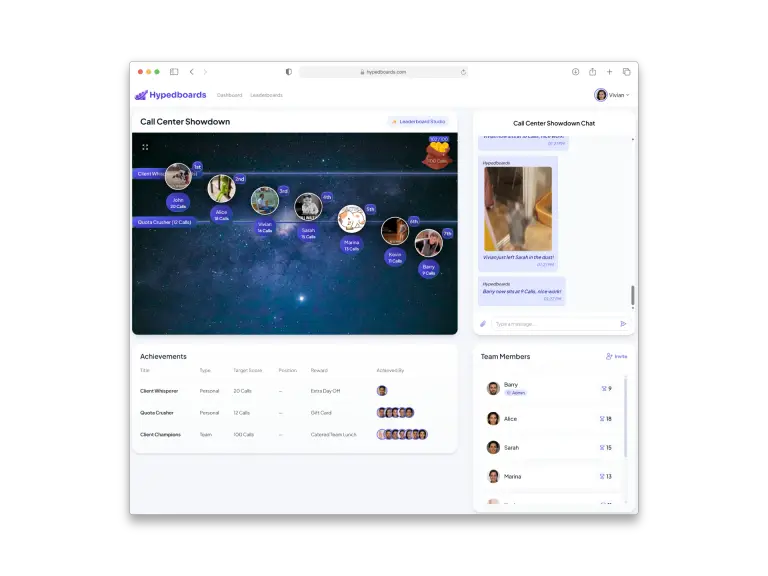Click Alice's team member avatar
The width and height of the screenshot is (768, 576).
click(x=493, y=419)
